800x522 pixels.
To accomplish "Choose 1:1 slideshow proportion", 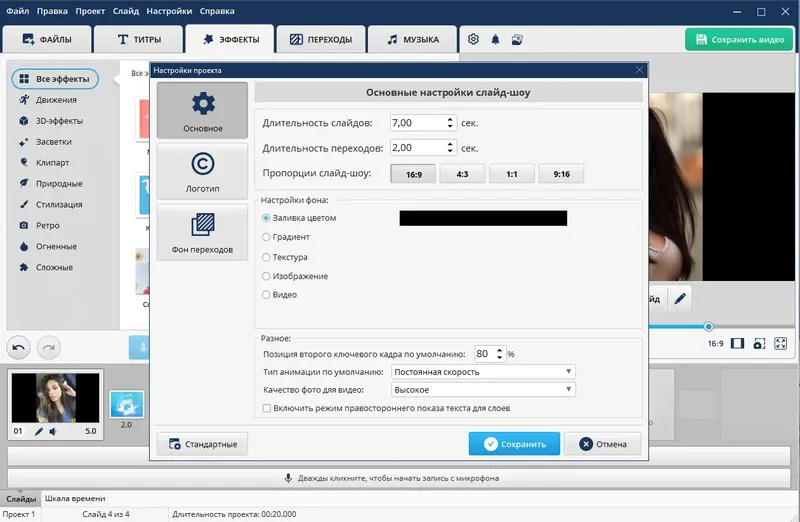I will [512, 174].
